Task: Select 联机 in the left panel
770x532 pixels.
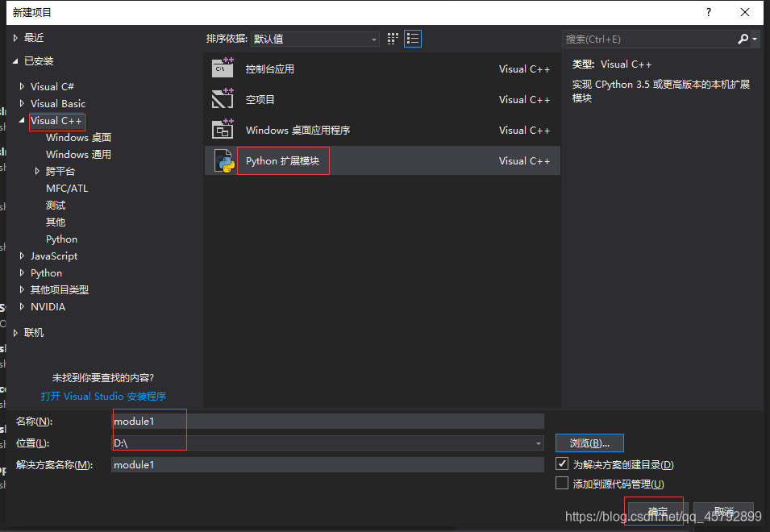Action: pos(32,332)
